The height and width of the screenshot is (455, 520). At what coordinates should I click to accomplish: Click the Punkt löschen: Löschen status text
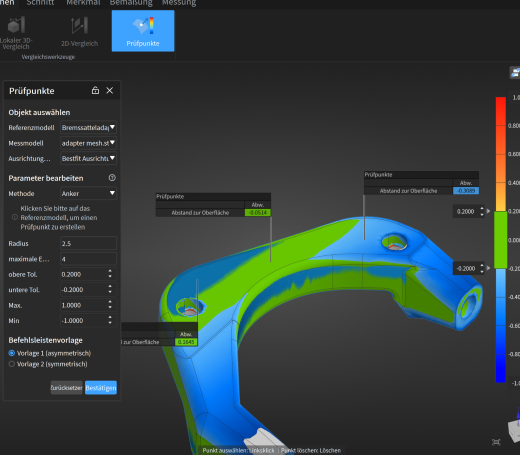pos(311,450)
